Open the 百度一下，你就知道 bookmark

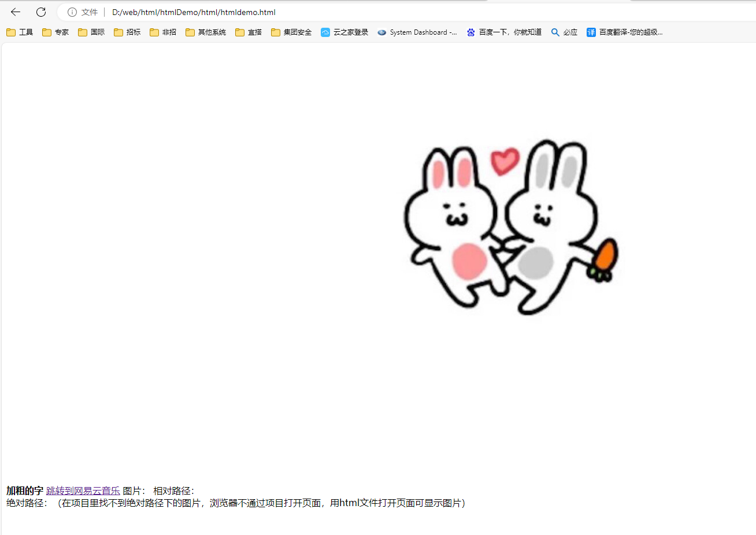click(x=504, y=32)
